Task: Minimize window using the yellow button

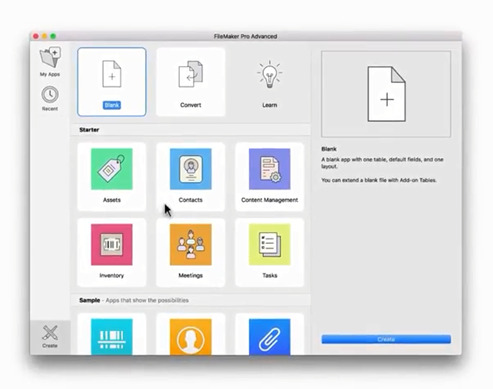Action: [45, 36]
